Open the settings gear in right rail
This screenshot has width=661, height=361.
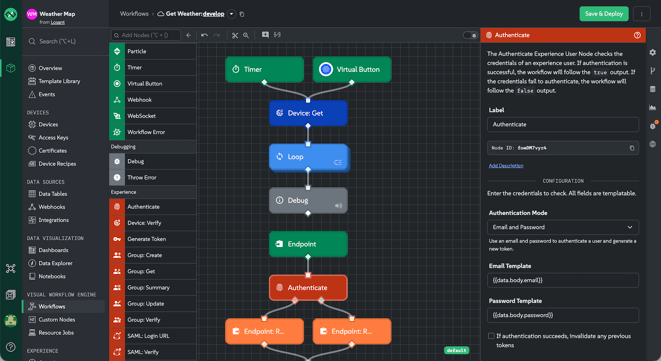pyautogui.click(x=653, y=52)
